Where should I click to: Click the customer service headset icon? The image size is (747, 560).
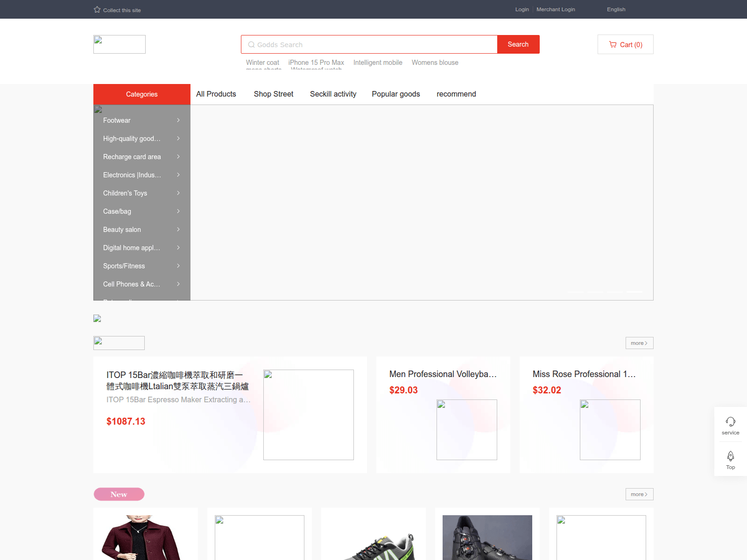point(730,421)
